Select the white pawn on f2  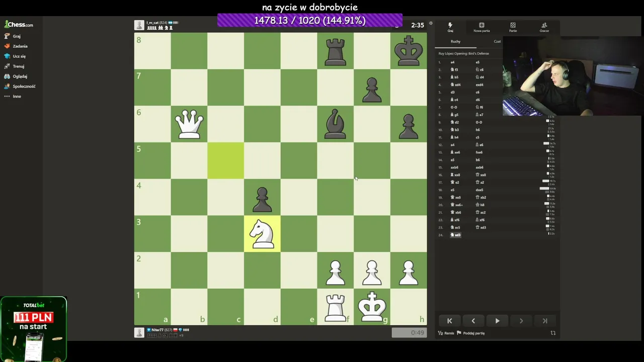click(x=336, y=270)
